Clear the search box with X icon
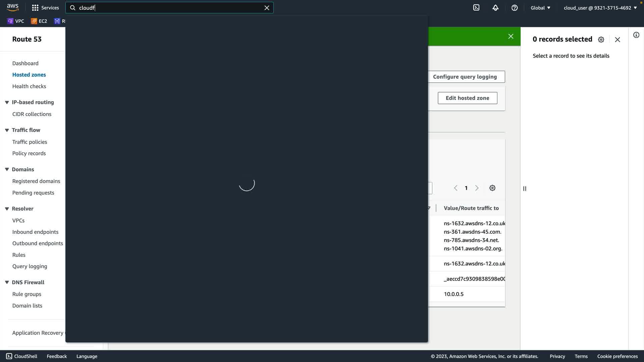Viewport: 644px width, 362px height. (267, 8)
